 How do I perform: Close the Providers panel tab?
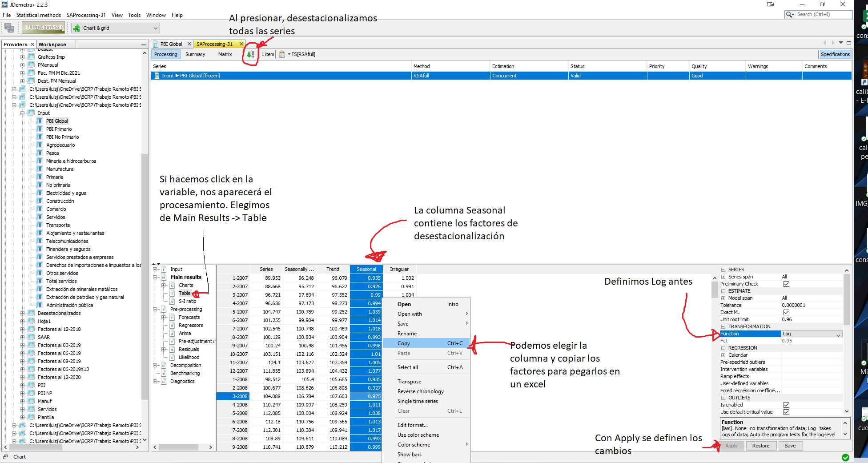point(32,44)
